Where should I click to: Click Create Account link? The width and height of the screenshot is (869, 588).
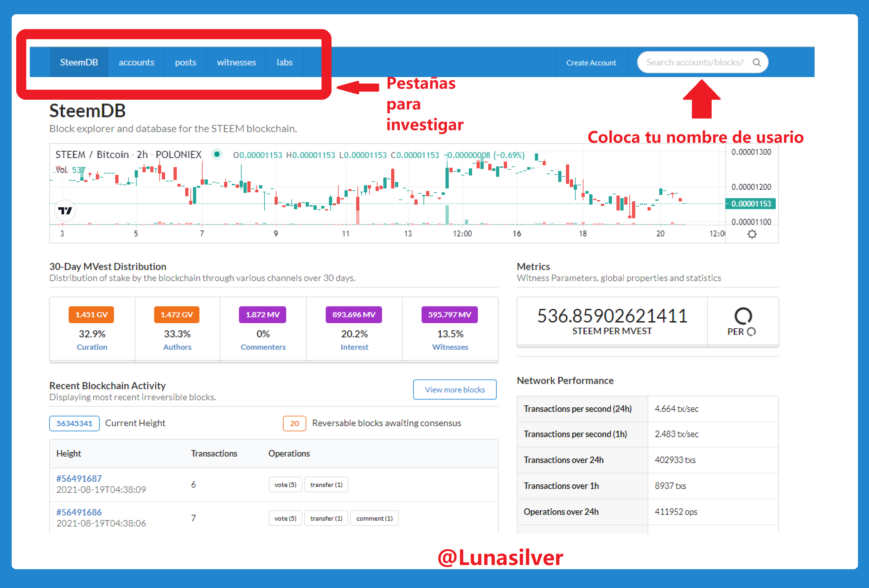(x=591, y=62)
